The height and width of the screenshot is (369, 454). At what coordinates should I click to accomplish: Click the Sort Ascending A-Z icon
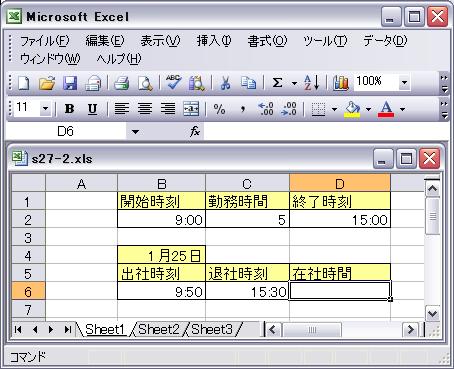[x=312, y=83]
